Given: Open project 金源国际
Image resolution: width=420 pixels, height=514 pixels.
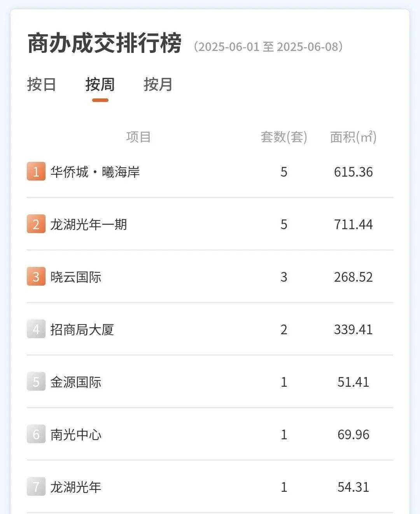Looking at the screenshot, I should pos(76,382).
